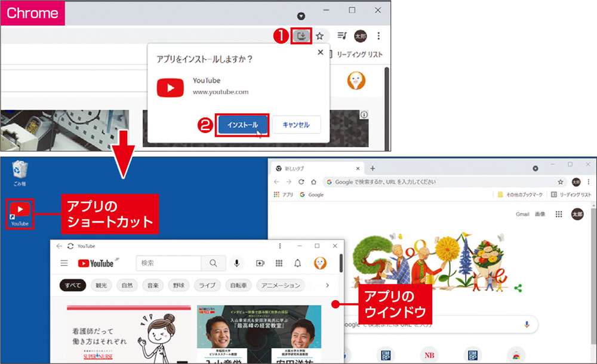Go back in YouTube app window
This screenshot has width=597, height=364.
point(59,246)
